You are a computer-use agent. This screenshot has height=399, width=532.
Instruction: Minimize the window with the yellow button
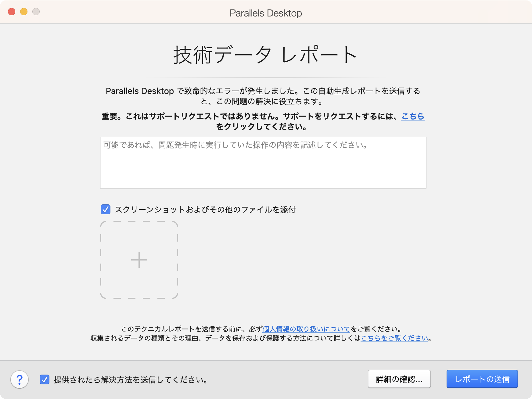pos(24,12)
